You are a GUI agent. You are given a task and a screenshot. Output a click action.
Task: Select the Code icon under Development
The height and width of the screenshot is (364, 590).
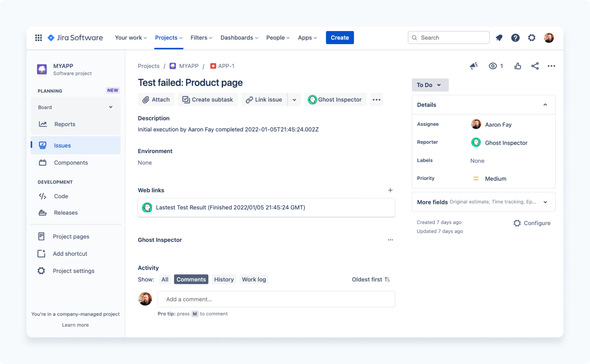point(42,196)
